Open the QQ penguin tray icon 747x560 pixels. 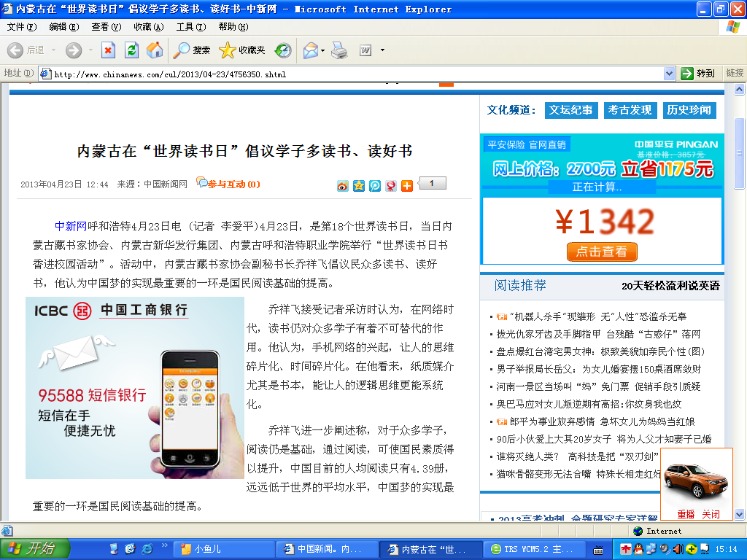pos(638,549)
